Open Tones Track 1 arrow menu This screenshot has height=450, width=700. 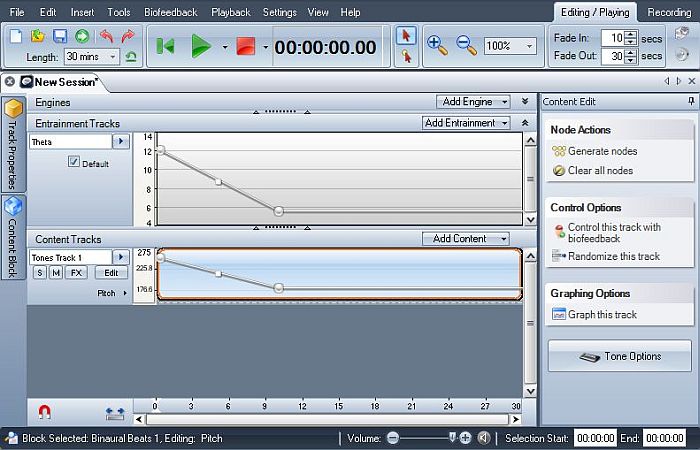click(121, 257)
